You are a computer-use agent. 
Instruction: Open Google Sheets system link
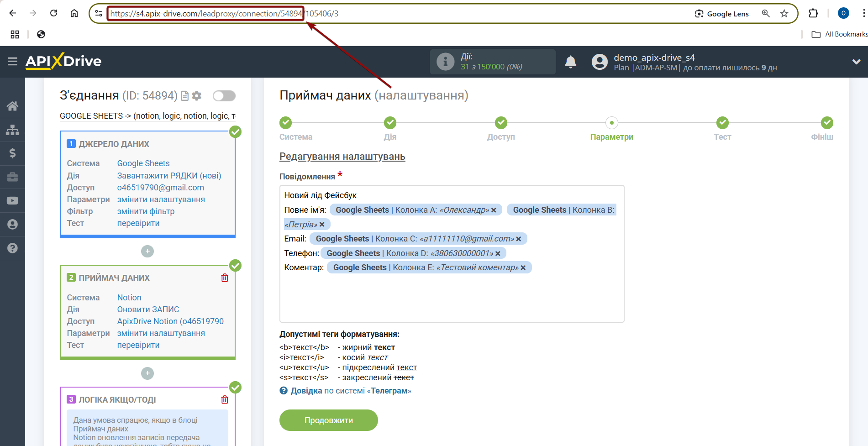click(x=143, y=163)
